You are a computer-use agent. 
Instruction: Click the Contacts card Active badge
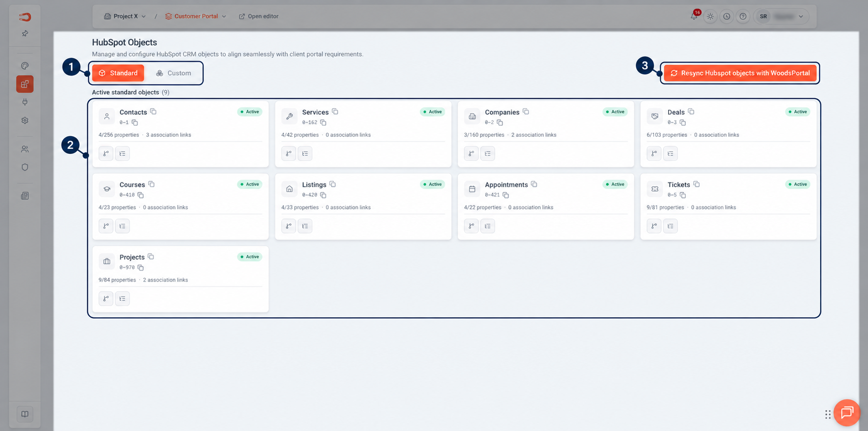point(250,112)
